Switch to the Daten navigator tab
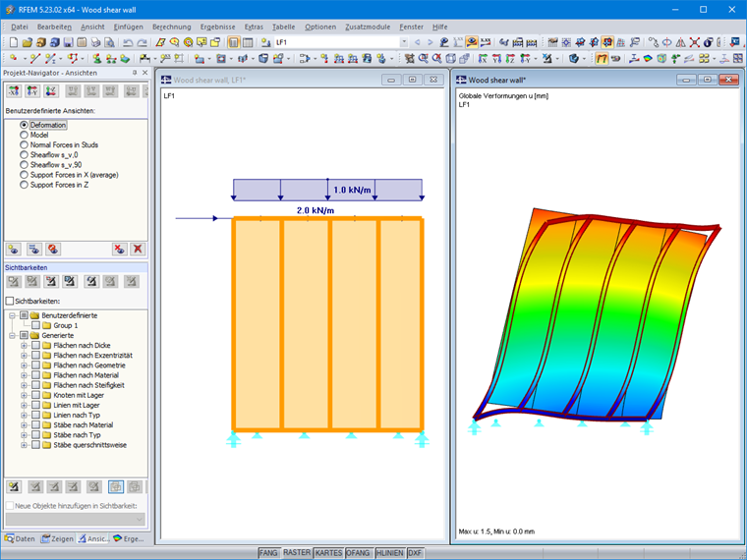This screenshot has height=560, width=747. [x=20, y=538]
